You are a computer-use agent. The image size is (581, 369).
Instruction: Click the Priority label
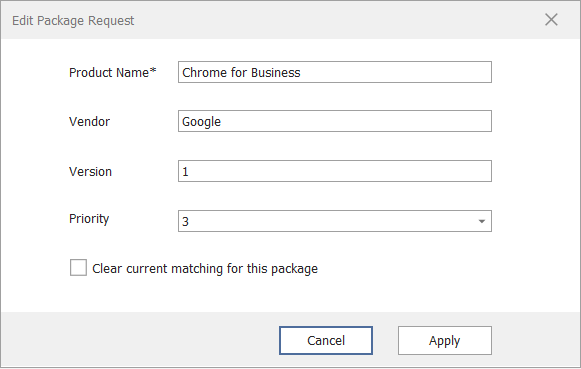pyautogui.click(x=89, y=219)
